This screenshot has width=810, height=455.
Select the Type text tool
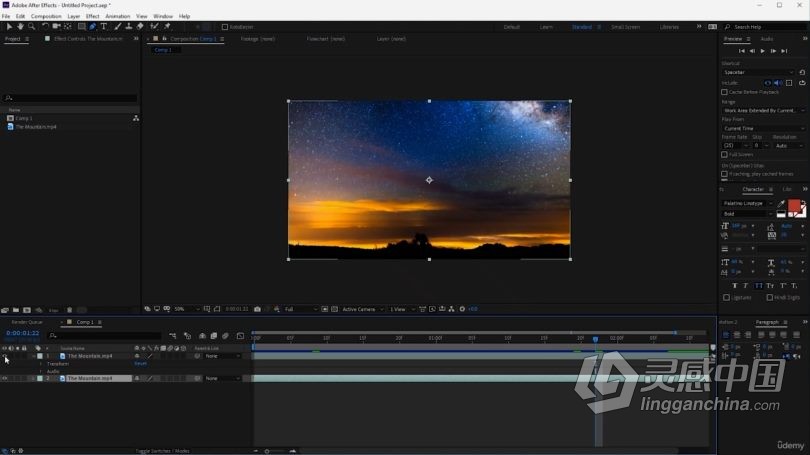104,26
